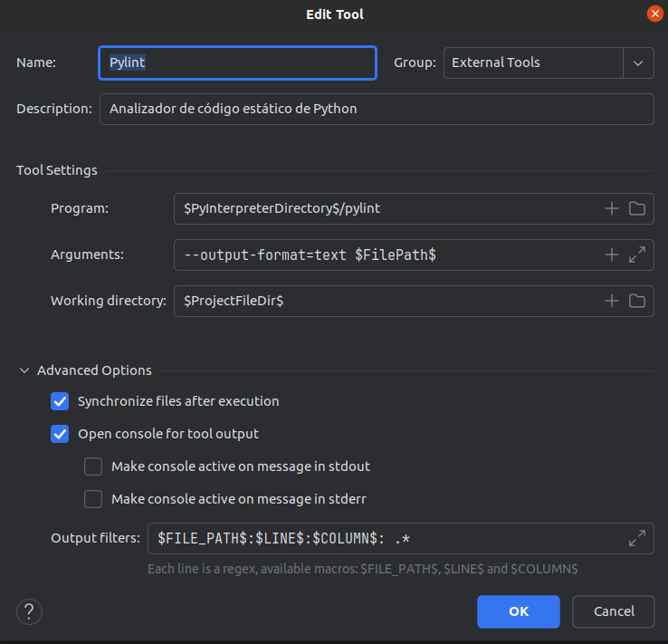Insert macro into Arguments field

pyautogui.click(x=611, y=255)
